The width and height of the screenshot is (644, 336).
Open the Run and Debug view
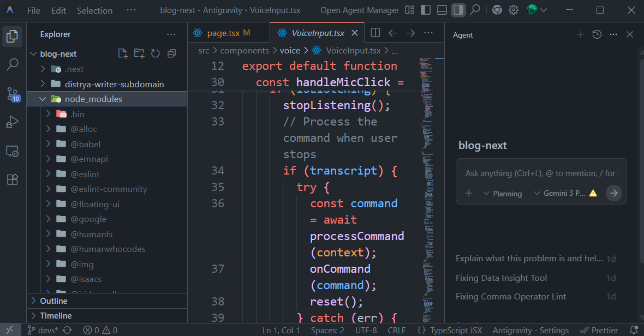(13, 122)
